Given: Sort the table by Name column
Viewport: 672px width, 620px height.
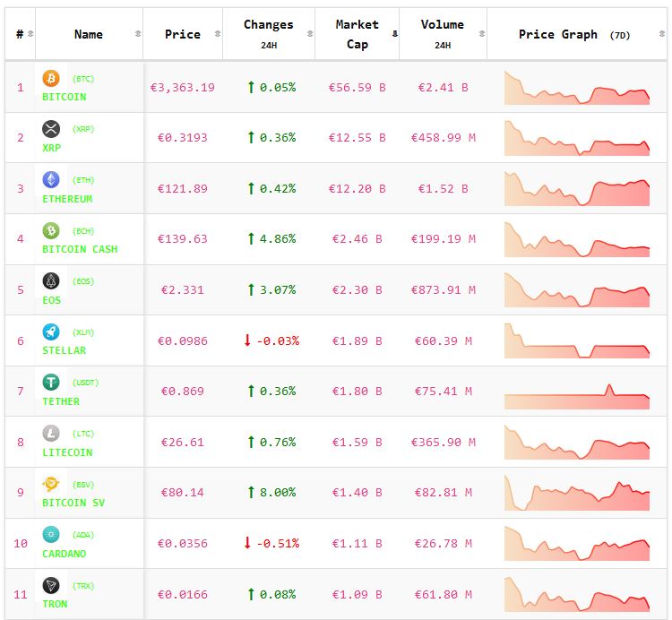Looking at the screenshot, I should pos(89,34).
